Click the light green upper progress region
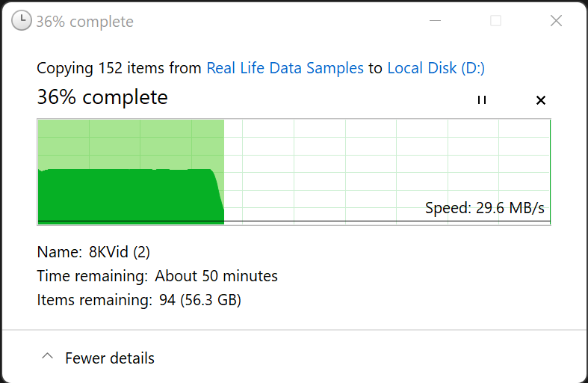The image size is (588, 383). [131, 144]
